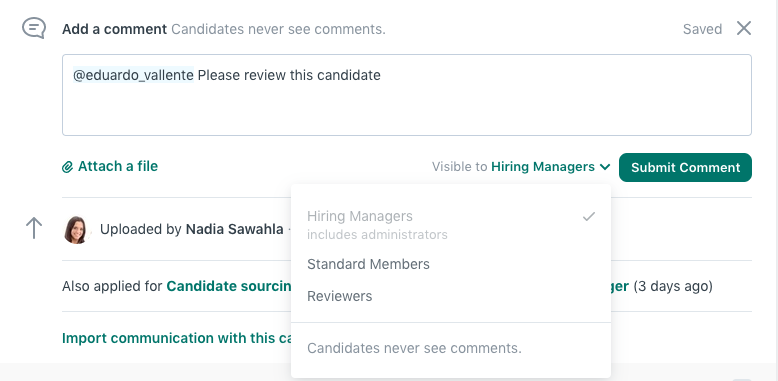Image resolution: width=778 pixels, height=381 pixels.
Task: Open Nadia Sawahla's avatar photo
Action: coord(76,229)
